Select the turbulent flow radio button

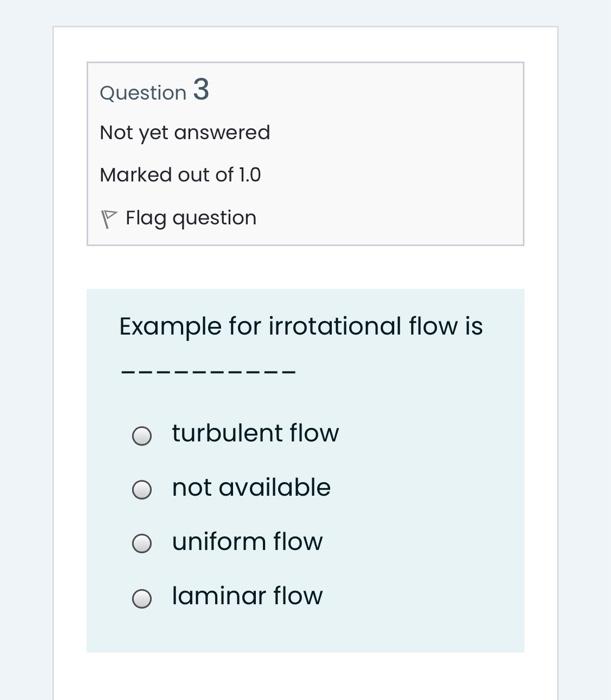pos(143,435)
